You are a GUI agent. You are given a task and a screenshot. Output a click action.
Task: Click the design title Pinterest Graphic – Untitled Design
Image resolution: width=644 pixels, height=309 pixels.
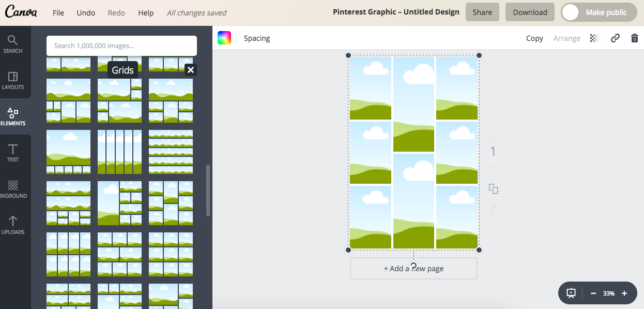396,12
